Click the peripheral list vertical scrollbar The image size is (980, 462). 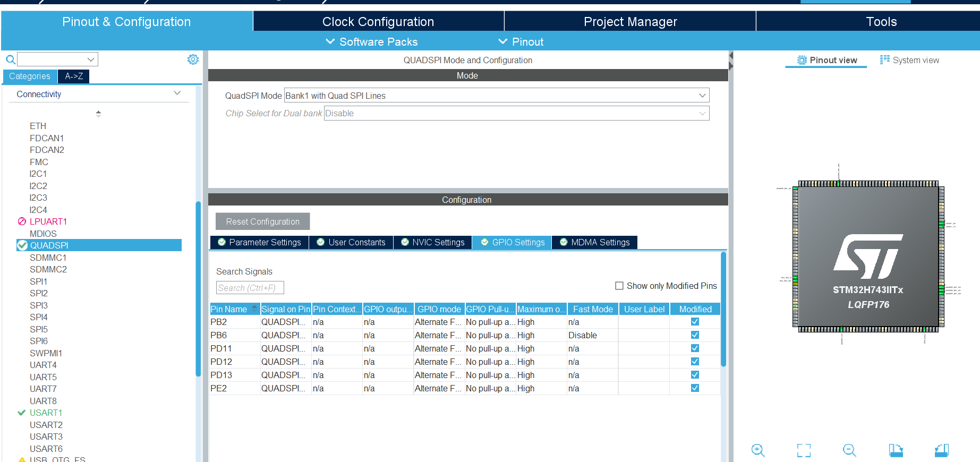point(198,289)
